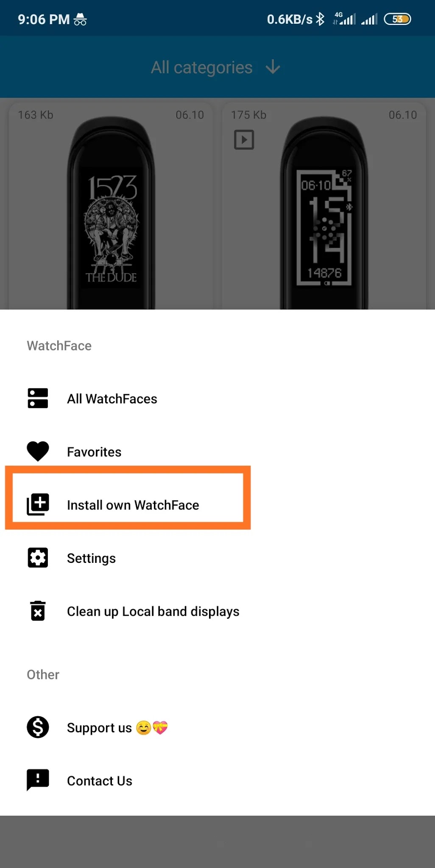Expand the All categories dropdown

click(x=216, y=67)
